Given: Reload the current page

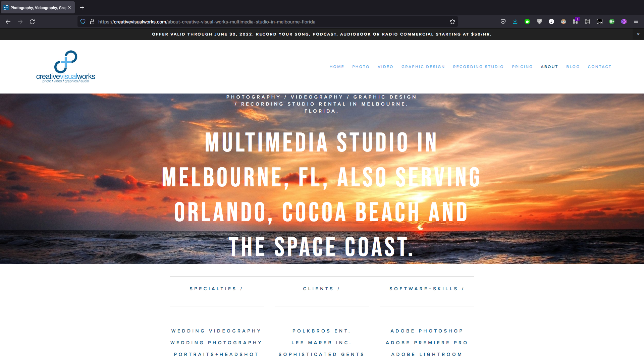Looking at the screenshot, I should pos(32,22).
